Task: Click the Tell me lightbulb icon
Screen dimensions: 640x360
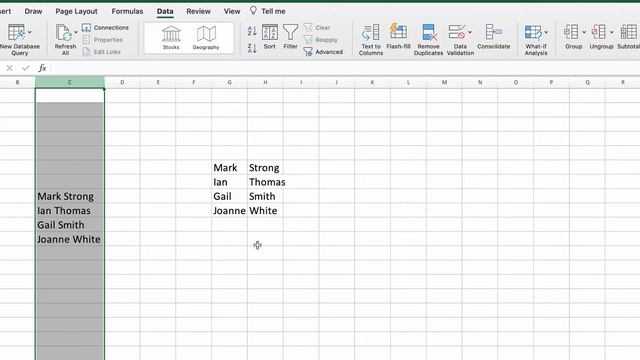Action: [x=253, y=11]
